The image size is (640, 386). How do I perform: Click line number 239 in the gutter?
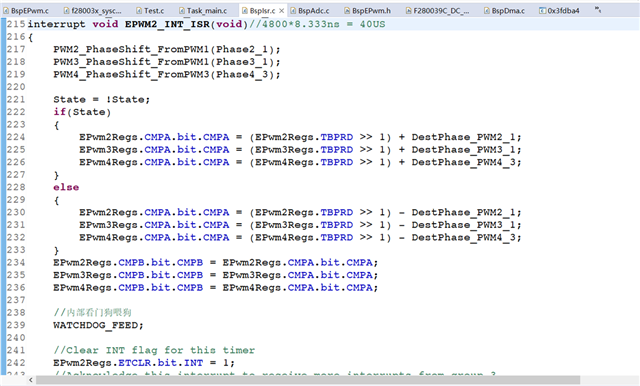point(16,326)
